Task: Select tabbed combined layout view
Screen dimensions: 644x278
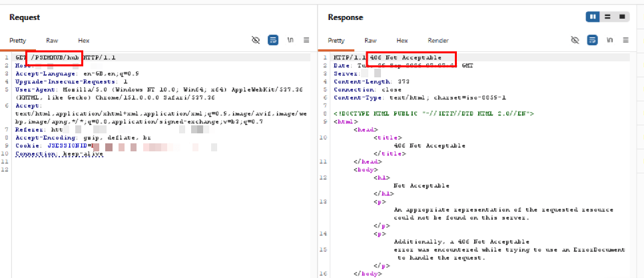Action: [x=622, y=17]
